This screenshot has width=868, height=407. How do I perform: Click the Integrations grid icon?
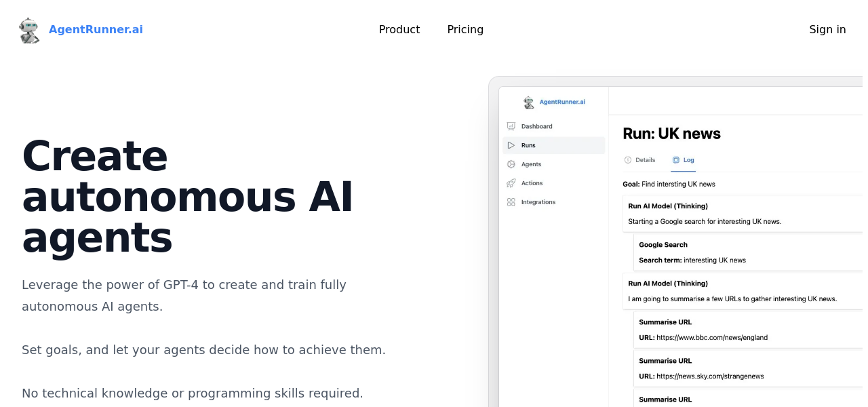(511, 202)
